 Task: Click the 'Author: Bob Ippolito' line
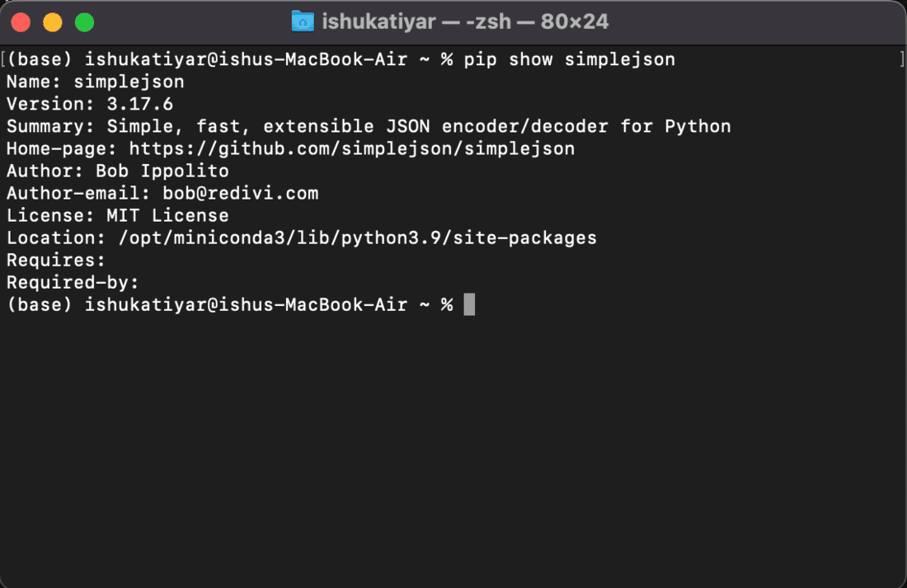pos(117,172)
